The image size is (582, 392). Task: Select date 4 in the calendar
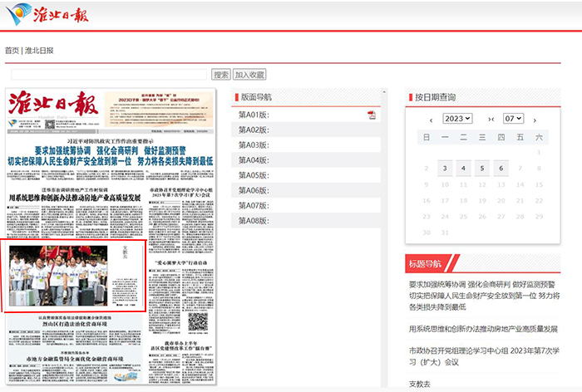coord(463,169)
